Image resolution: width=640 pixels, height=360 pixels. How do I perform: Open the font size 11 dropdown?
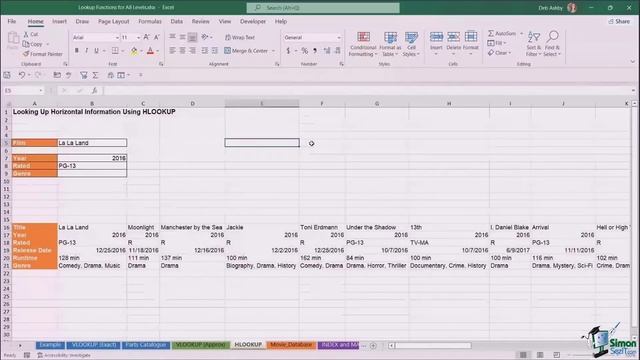(x=138, y=38)
